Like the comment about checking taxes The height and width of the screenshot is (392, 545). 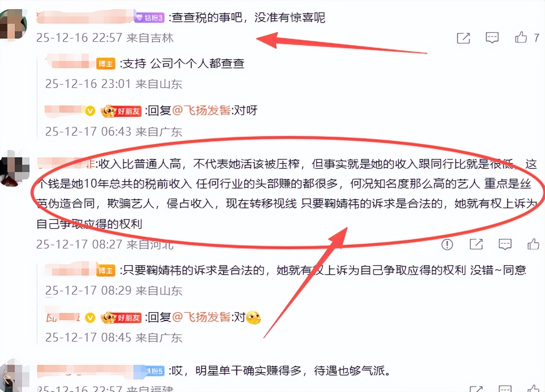pyautogui.click(x=521, y=37)
